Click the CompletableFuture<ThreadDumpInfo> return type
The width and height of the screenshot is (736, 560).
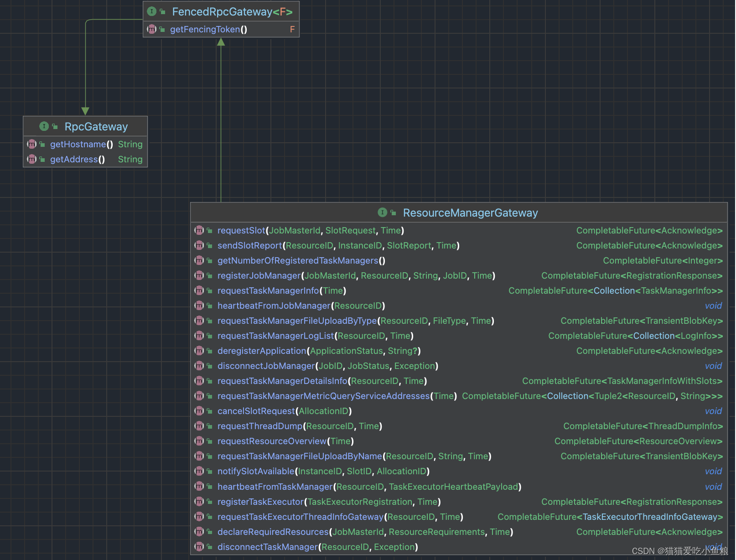point(643,426)
